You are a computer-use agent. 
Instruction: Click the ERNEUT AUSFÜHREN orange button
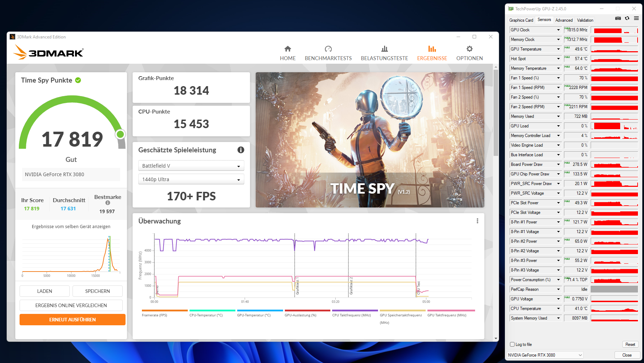point(73,320)
